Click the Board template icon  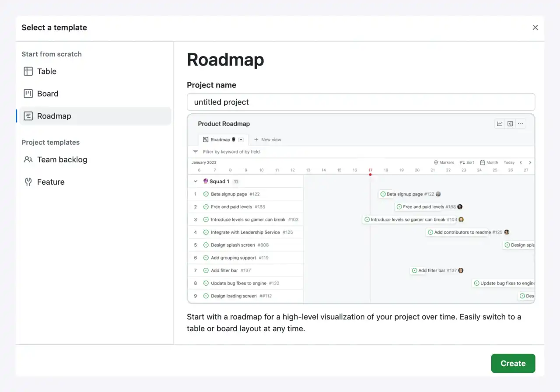[x=29, y=93]
